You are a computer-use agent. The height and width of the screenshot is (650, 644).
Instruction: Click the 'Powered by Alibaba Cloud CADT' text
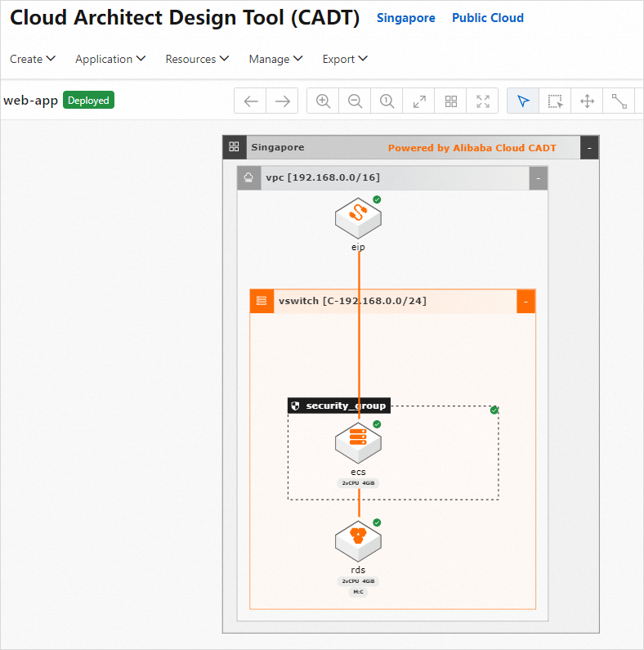pyautogui.click(x=472, y=148)
